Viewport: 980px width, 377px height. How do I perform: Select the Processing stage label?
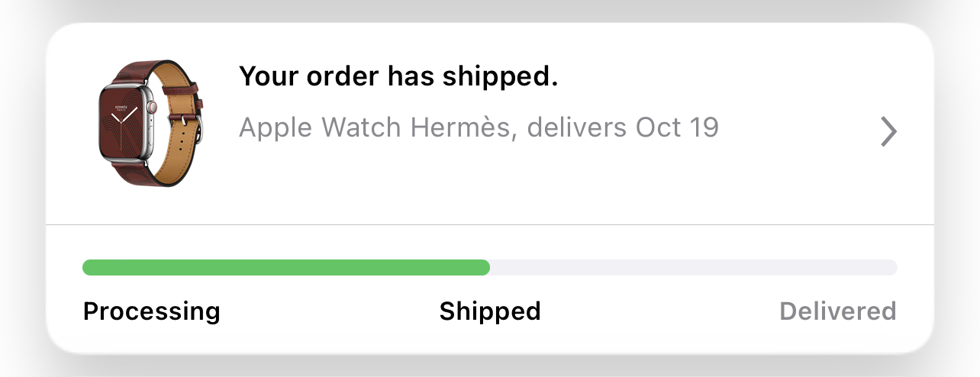pos(151,311)
